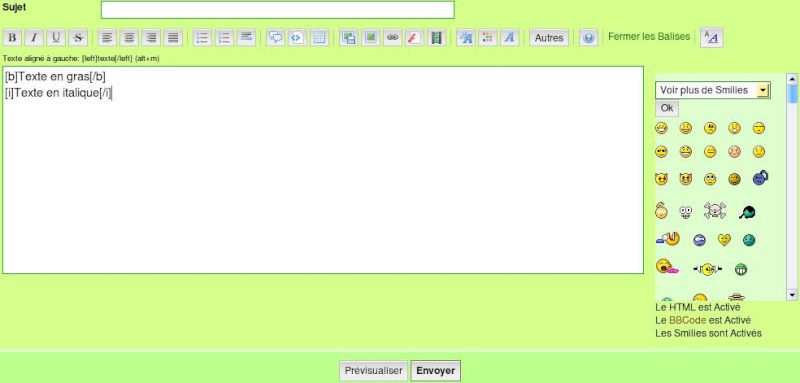This screenshot has width=800, height=383.
Task: Open the font size selector icon
Action: pos(466,38)
